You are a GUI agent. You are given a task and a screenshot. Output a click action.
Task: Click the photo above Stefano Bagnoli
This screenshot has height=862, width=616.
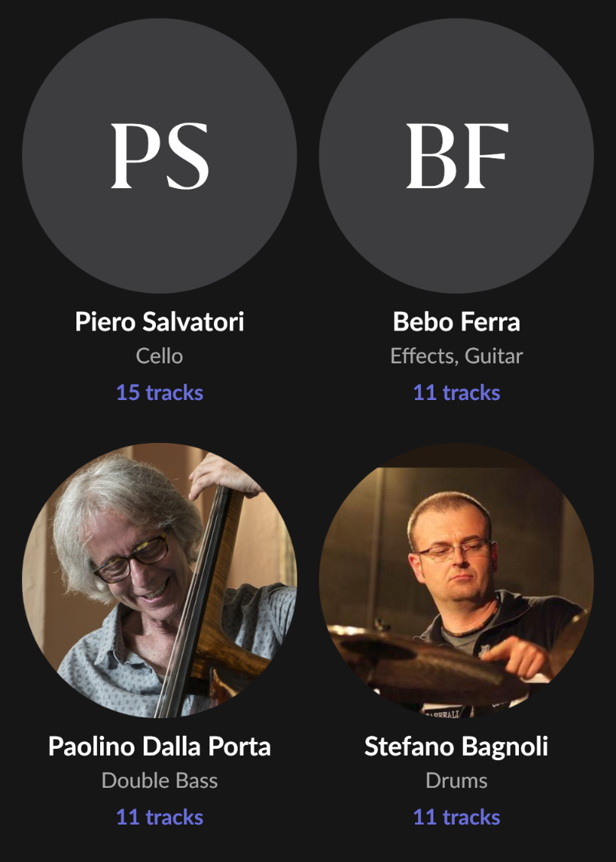[x=456, y=580]
